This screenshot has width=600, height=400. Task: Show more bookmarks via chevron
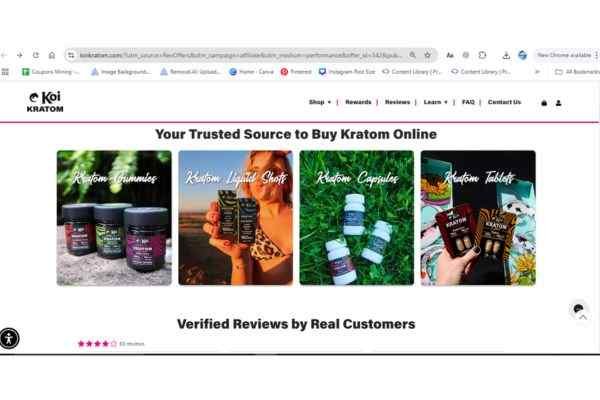(537, 72)
